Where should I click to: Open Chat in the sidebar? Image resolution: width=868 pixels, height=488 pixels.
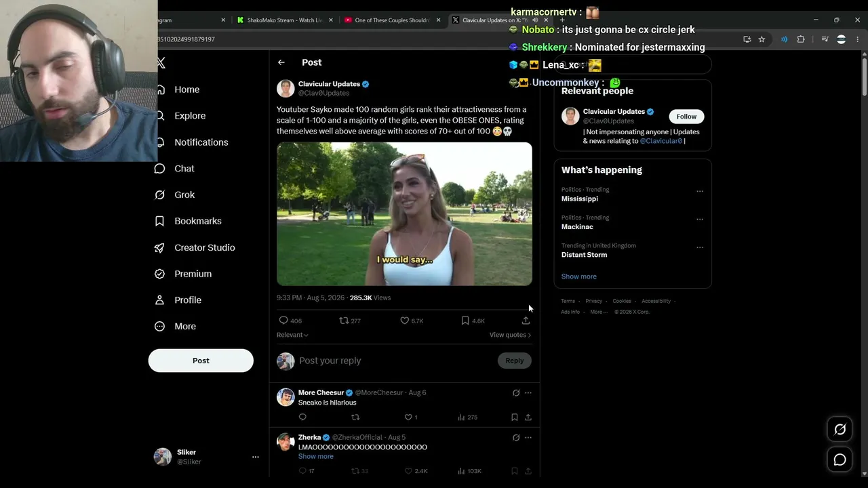[174, 169]
